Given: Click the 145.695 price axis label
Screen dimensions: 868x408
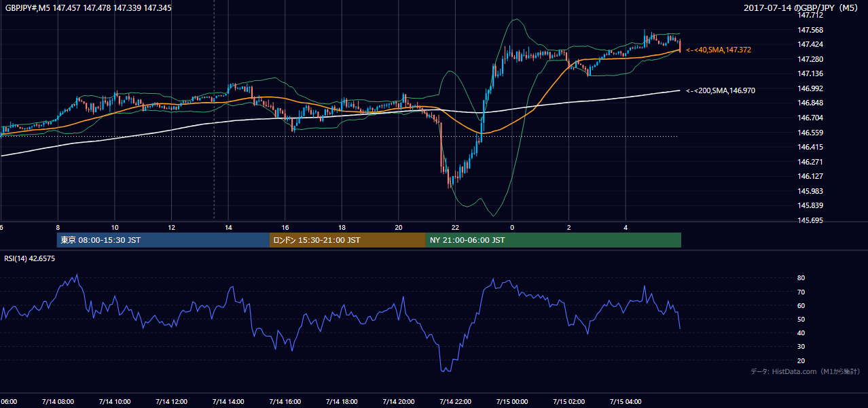Looking at the screenshot, I should point(810,220).
